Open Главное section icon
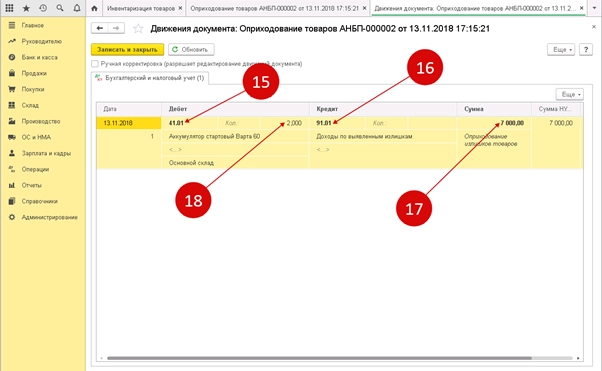 pos(12,25)
